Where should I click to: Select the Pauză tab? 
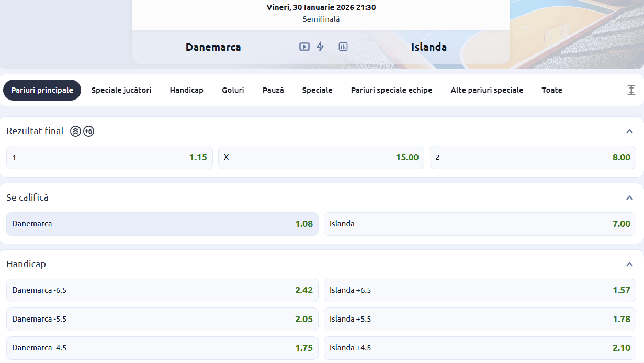tap(273, 90)
